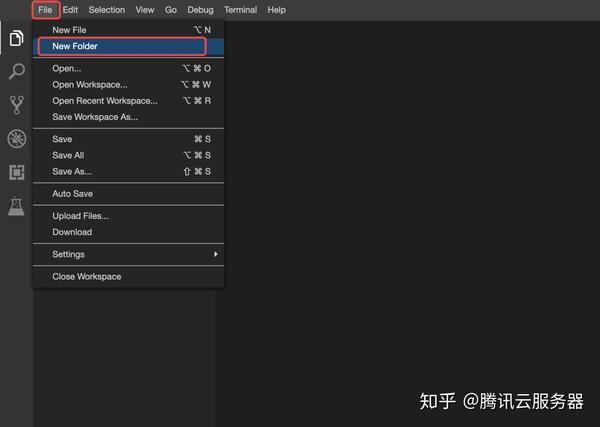
Task: Click Upload Files... option
Action: pos(129,216)
